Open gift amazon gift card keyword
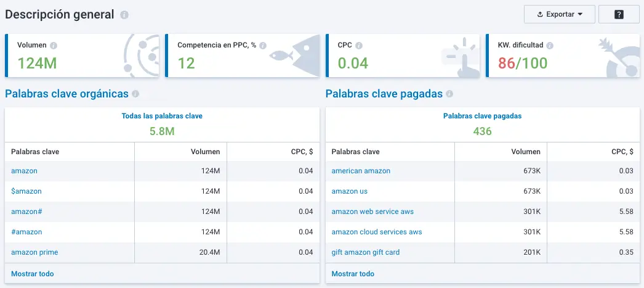Viewport: 644px width, 288px height. pos(366,252)
